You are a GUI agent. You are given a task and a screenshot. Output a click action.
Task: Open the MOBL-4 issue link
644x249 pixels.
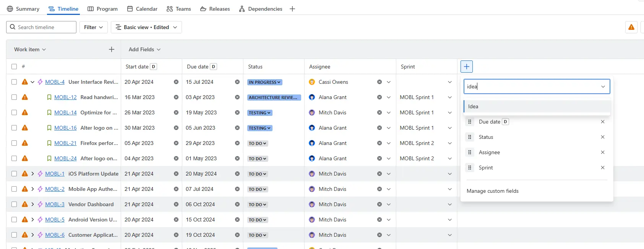[55, 82]
